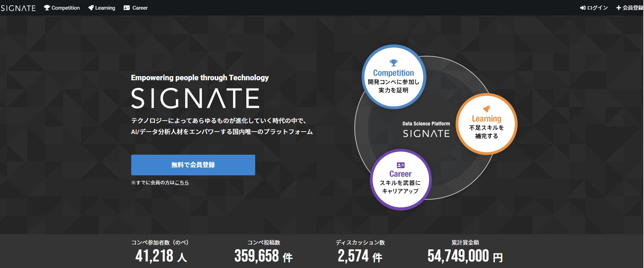Click the ID card icon in the Career circle
The image size is (644, 268).
[x=401, y=165]
